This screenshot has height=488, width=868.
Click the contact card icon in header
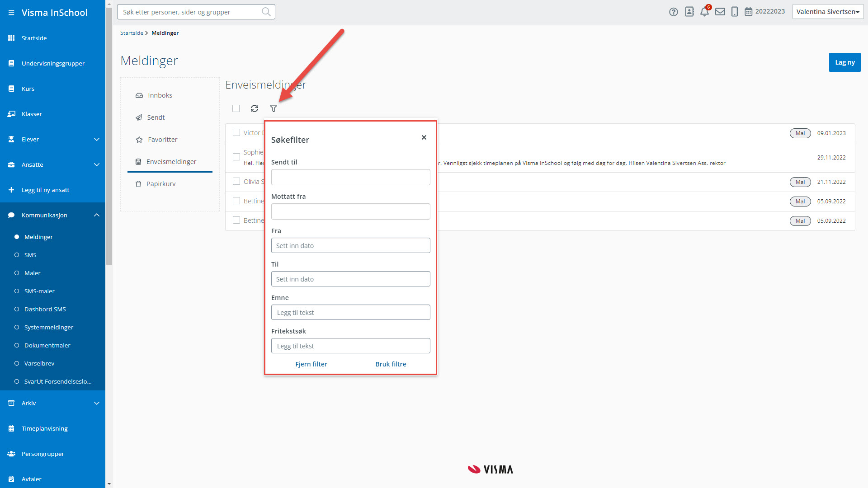tap(689, 12)
